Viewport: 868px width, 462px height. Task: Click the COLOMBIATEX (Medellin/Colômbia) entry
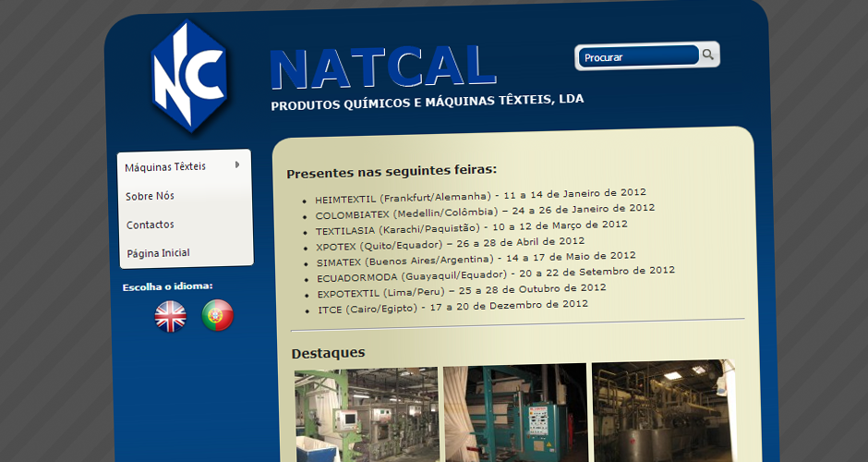(x=485, y=211)
